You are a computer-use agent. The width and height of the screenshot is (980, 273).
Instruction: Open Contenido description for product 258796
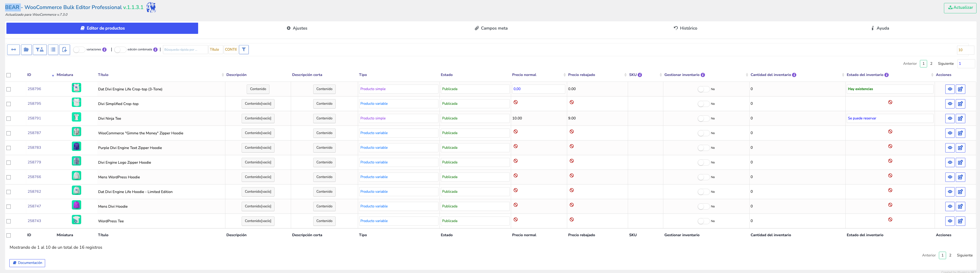coord(258,89)
